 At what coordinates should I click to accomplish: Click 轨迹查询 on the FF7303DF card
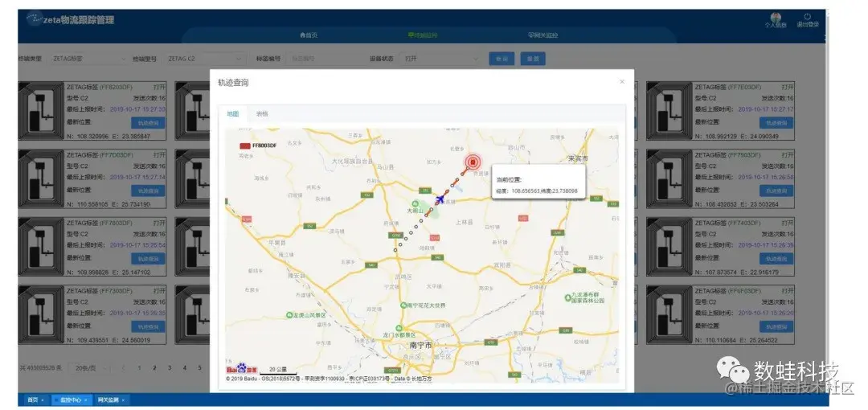(148, 327)
